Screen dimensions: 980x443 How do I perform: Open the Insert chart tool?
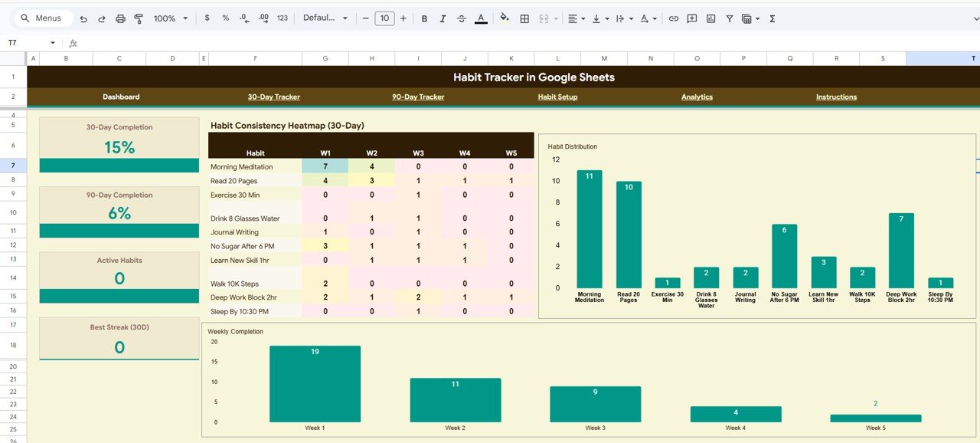(x=710, y=18)
